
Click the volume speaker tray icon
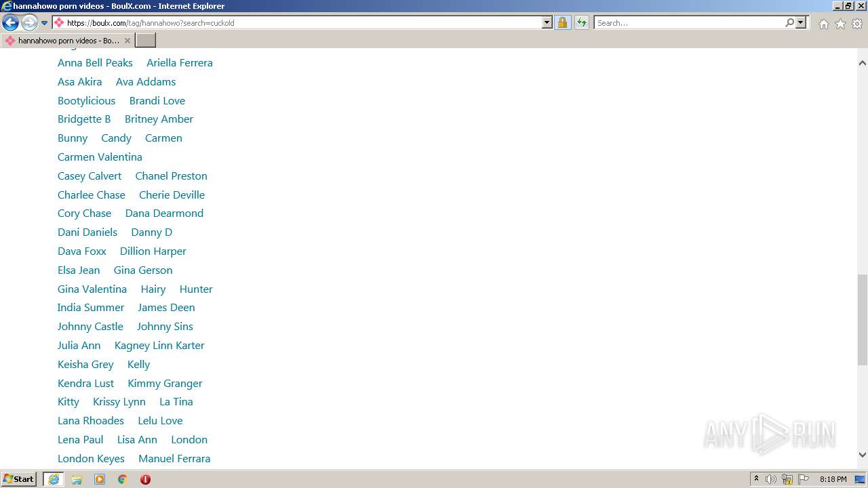click(771, 479)
